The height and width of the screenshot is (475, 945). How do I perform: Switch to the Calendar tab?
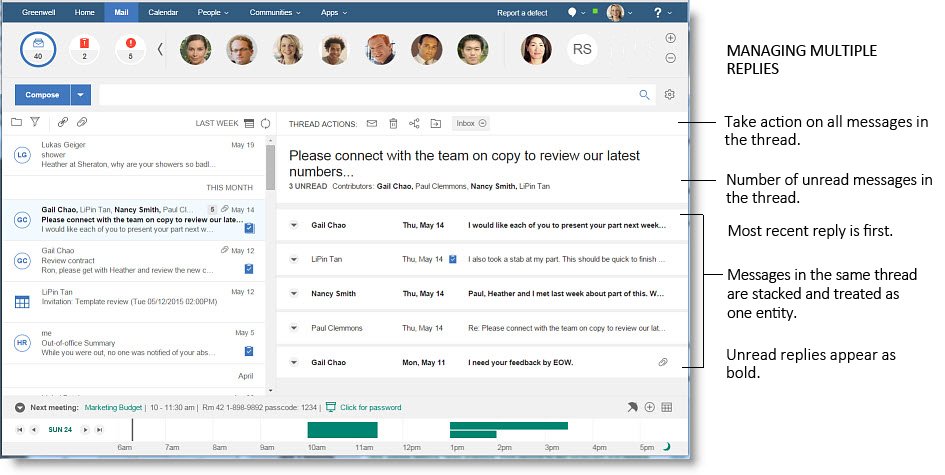point(163,12)
